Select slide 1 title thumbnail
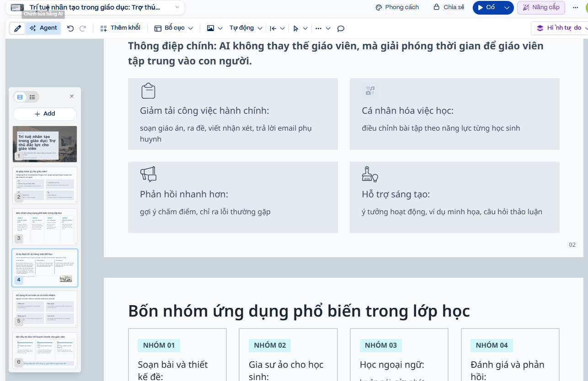588x381 pixels. 45,144
